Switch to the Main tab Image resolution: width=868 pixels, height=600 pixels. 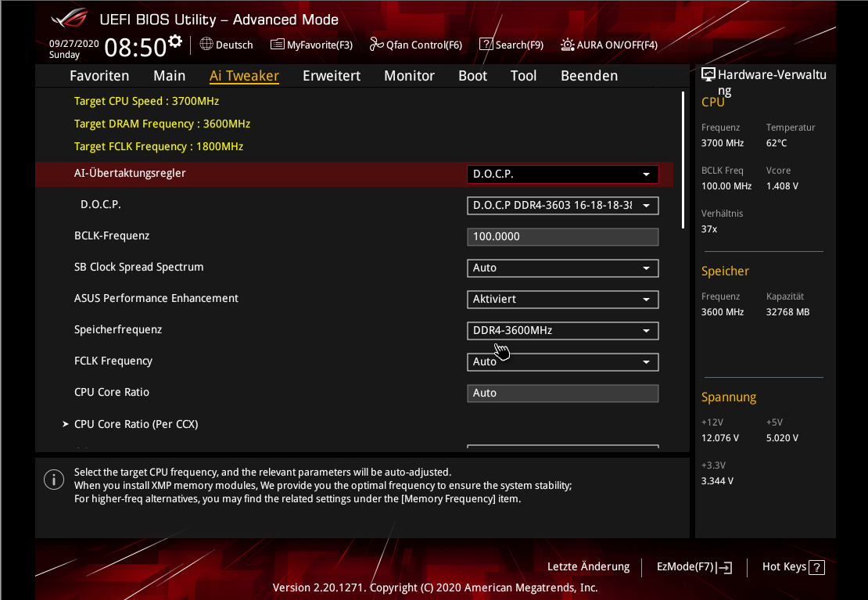[x=170, y=76]
